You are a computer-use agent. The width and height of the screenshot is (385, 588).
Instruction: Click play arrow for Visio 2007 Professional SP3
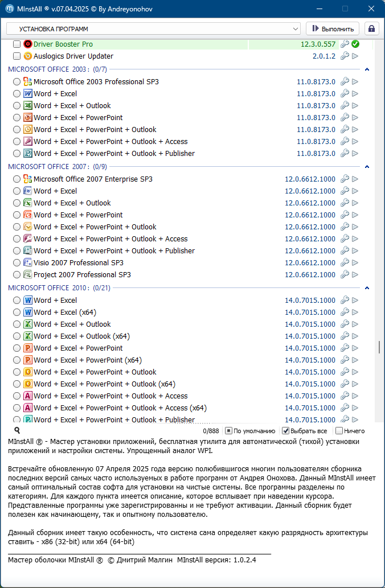(x=355, y=263)
